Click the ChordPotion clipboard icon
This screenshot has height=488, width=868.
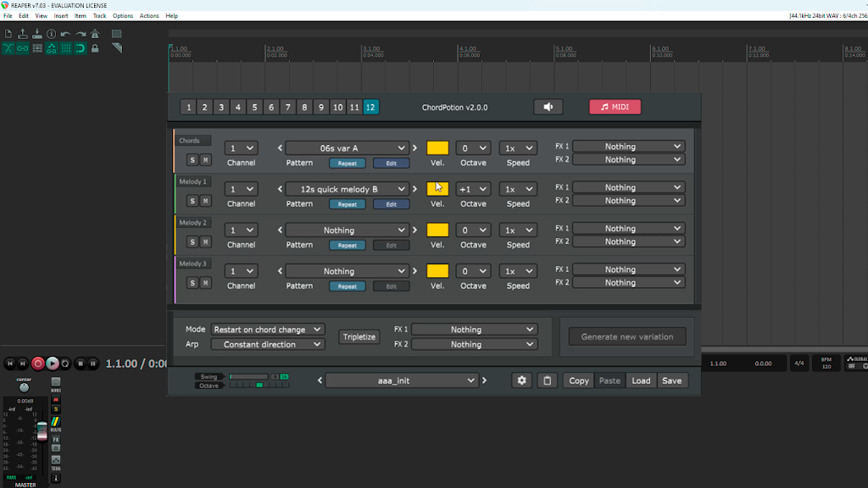point(547,380)
